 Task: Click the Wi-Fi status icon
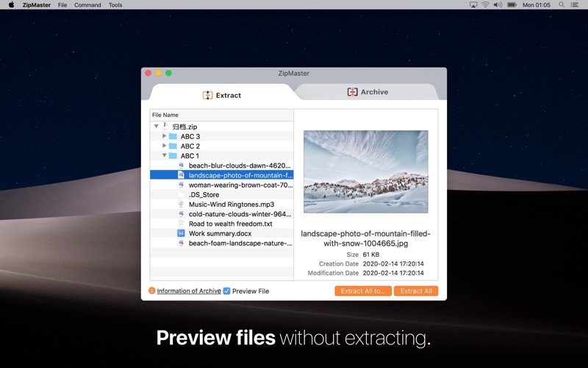point(485,5)
